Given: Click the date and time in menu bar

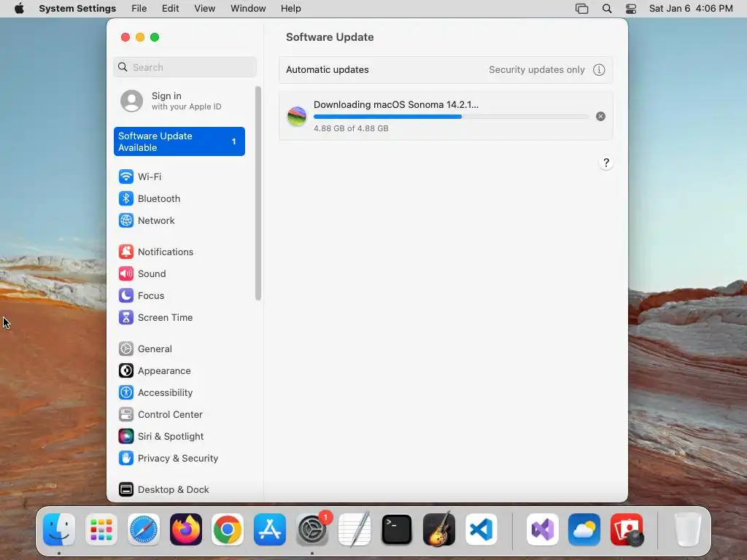Looking at the screenshot, I should pos(691,9).
